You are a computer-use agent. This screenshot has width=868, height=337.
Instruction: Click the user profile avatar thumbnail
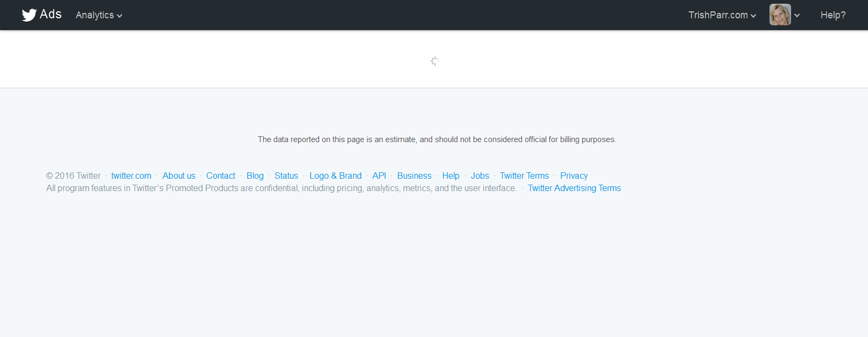click(780, 15)
